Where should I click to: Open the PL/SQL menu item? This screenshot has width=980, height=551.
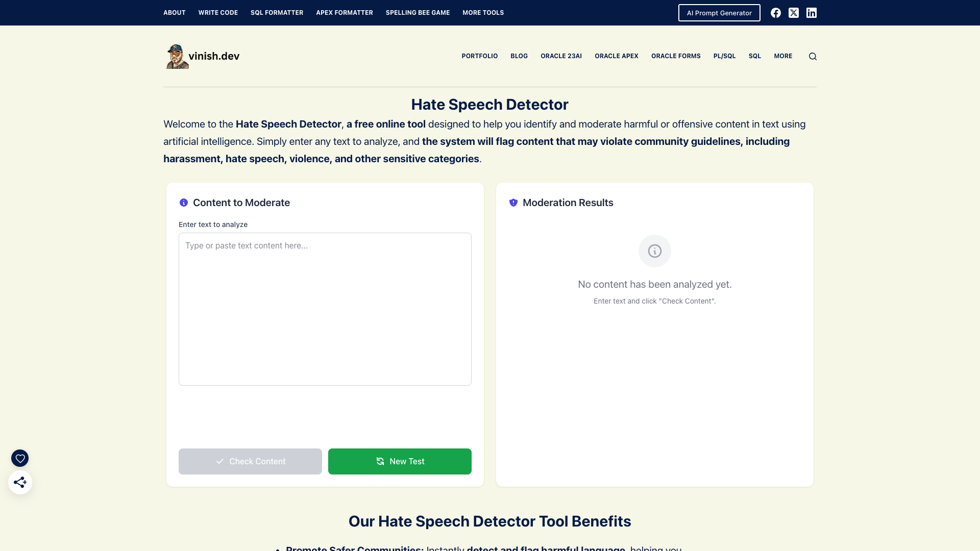[x=724, y=56]
